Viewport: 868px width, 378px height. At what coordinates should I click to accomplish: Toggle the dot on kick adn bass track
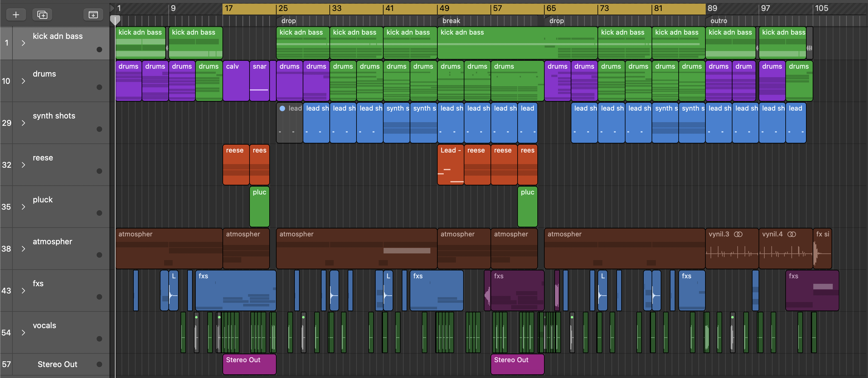coord(99,50)
